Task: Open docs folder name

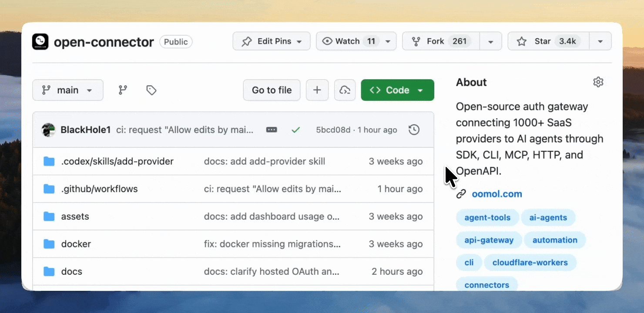Action: tap(72, 271)
